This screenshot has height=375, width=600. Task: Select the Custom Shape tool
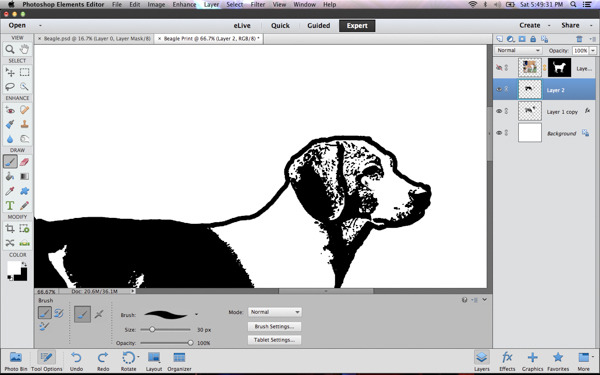(x=24, y=191)
